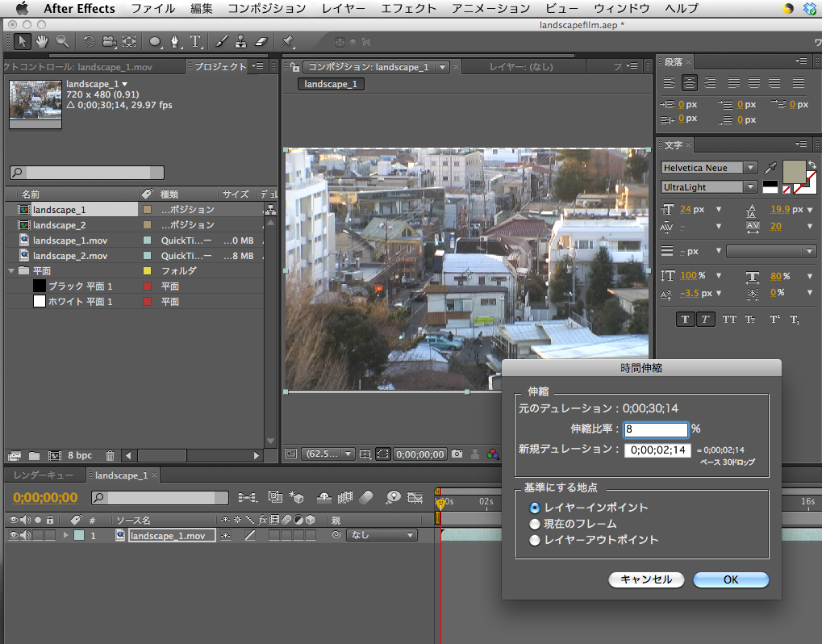Collapse the 平面 folder in Project panel
The width and height of the screenshot is (822, 644).
pyautogui.click(x=11, y=271)
